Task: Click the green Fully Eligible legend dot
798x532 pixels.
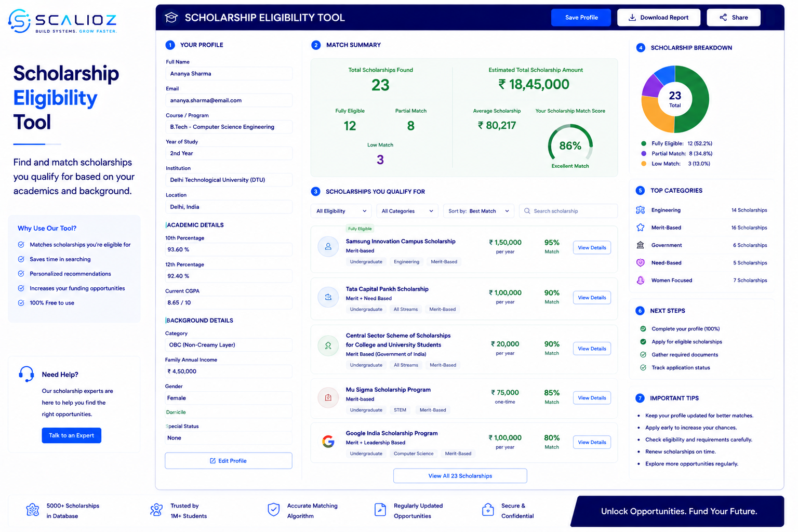Action: (x=644, y=143)
